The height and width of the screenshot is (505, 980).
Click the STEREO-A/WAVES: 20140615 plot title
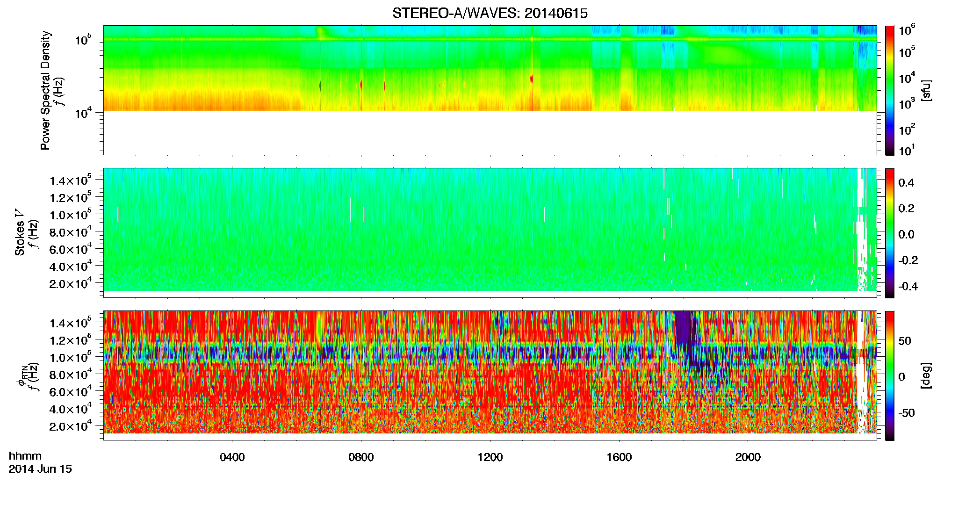point(490,14)
